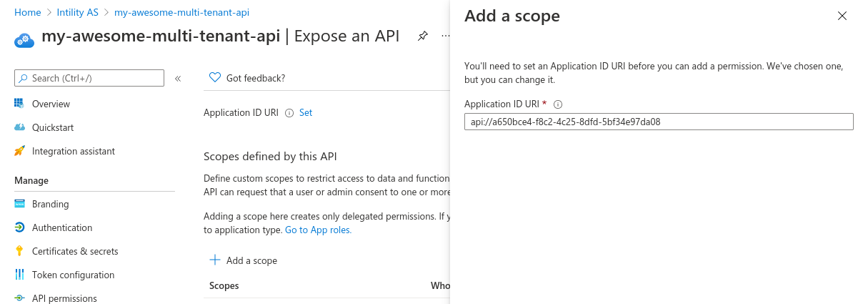Image resolution: width=868 pixels, height=304 pixels.
Task: Open Token configuration page
Action: point(73,275)
